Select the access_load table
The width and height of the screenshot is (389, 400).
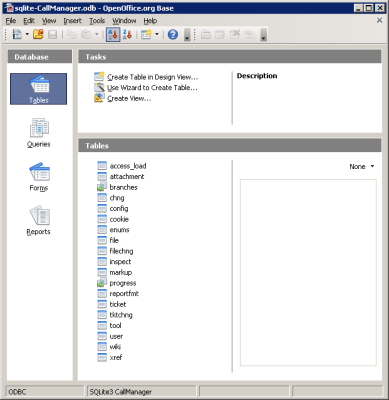128,166
